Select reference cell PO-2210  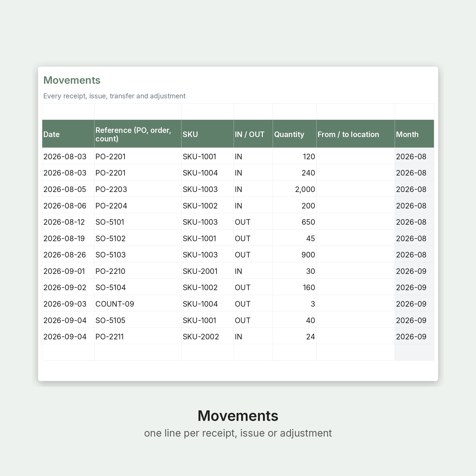pyautogui.click(x=138, y=271)
